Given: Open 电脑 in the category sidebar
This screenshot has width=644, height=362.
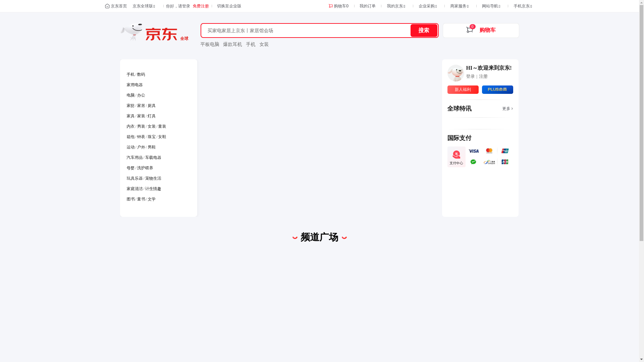Looking at the screenshot, I should coord(130,95).
